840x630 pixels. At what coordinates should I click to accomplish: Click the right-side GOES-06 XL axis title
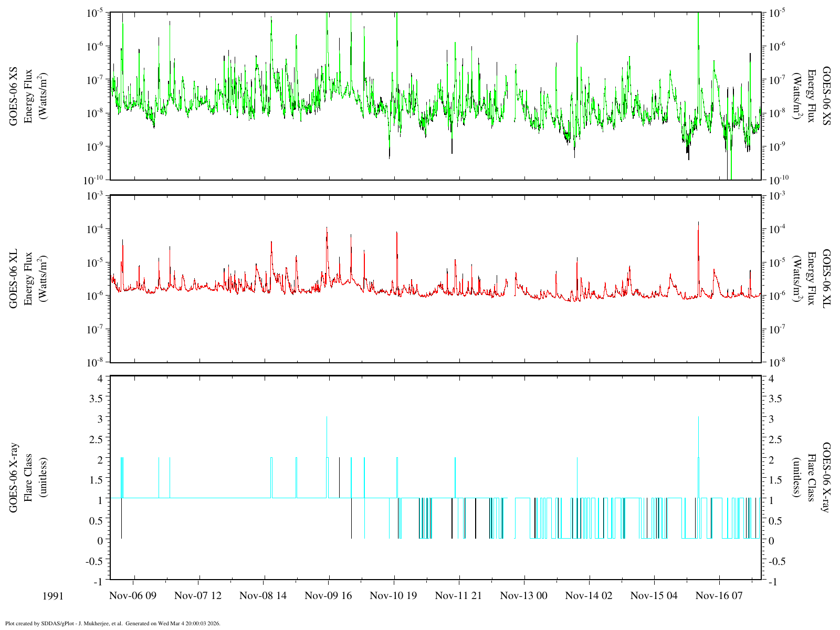pos(811,278)
